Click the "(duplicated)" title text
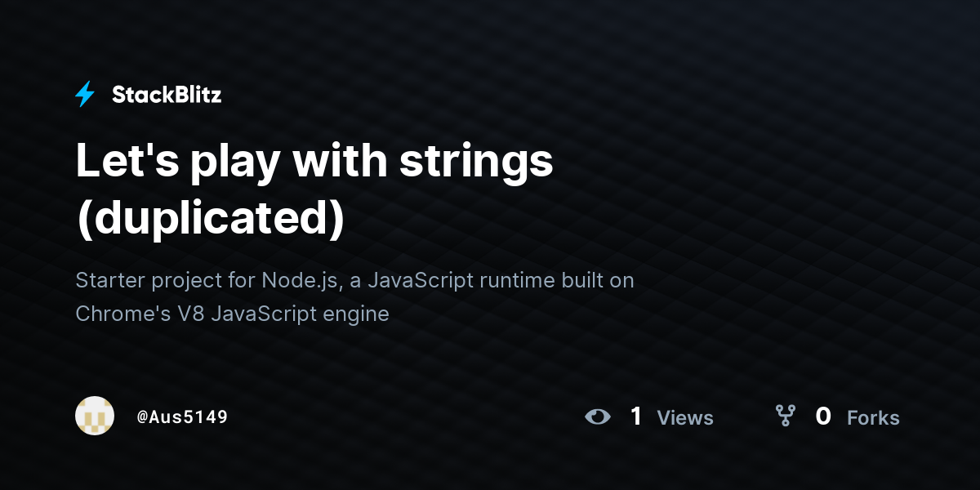980x490 pixels. [x=210, y=217]
